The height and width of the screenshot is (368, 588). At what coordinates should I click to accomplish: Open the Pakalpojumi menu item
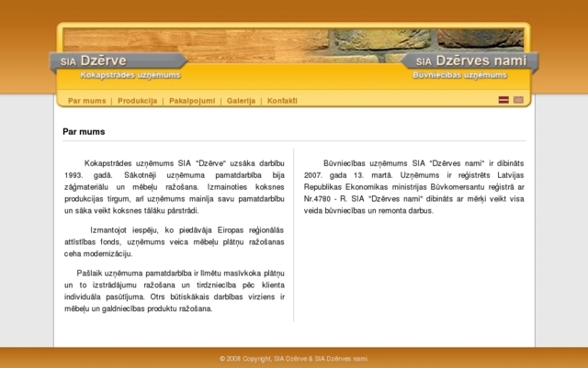[x=192, y=101]
